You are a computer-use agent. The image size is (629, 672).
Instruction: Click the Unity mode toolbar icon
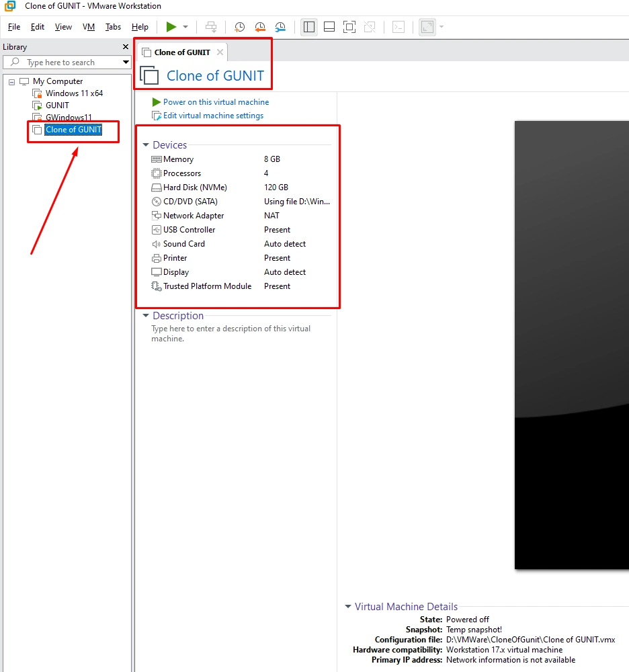click(370, 27)
